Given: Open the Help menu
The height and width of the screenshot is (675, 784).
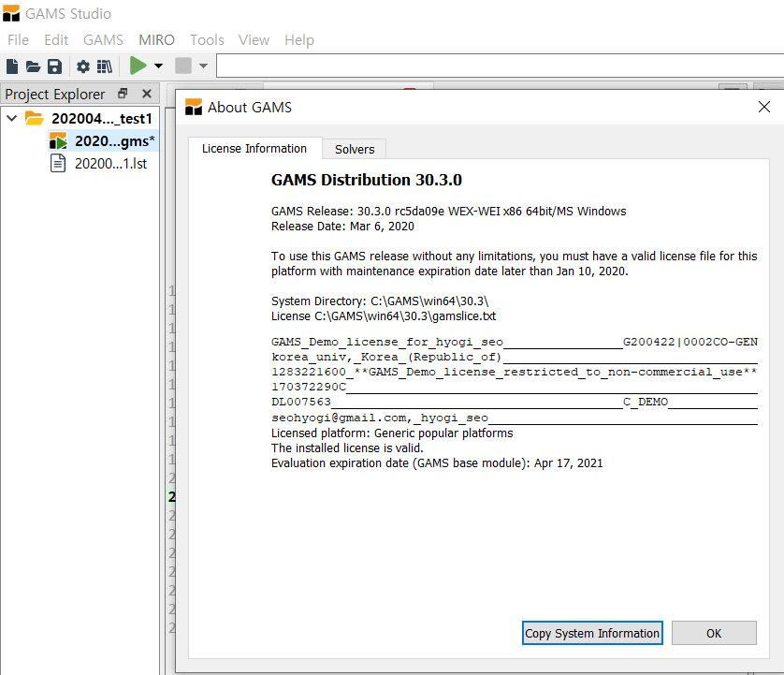Looking at the screenshot, I should 299,39.
